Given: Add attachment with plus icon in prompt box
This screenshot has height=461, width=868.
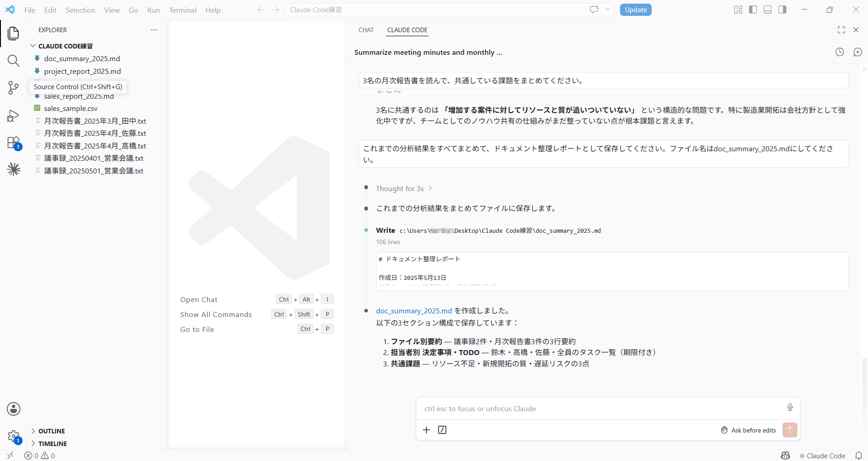Looking at the screenshot, I should (426, 430).
